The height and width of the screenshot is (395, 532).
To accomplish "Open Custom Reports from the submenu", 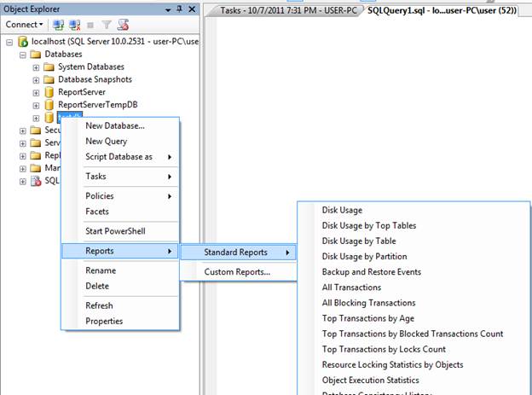I will tap(236, 272).
